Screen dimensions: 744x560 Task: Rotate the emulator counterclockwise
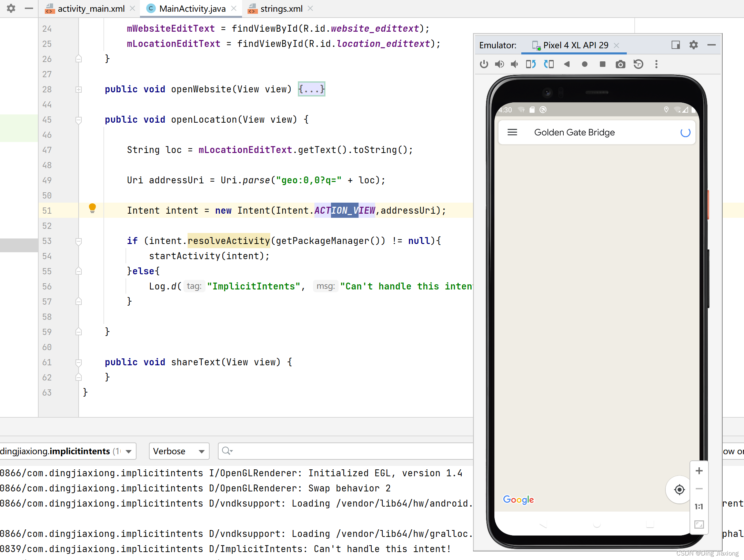coord(530,64)
